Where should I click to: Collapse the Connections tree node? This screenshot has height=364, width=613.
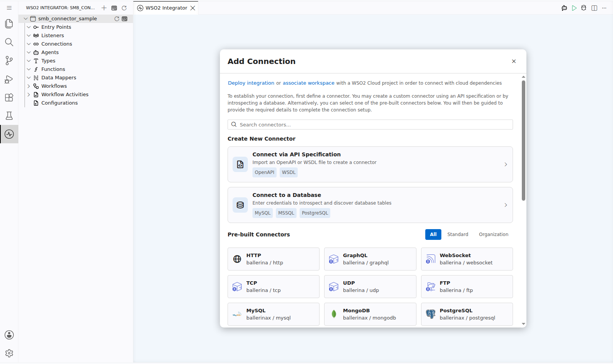pos(29,44)
